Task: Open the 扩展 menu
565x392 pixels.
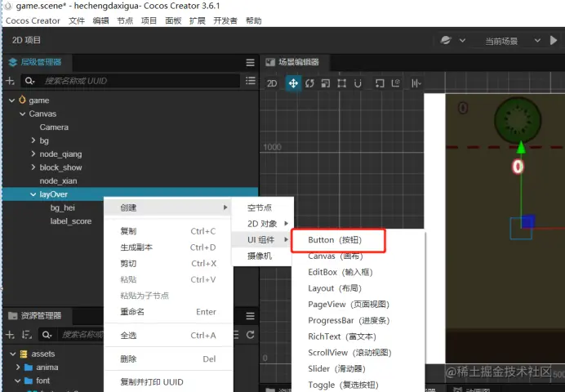Action: pyautogui.click(x=197, y=21)
